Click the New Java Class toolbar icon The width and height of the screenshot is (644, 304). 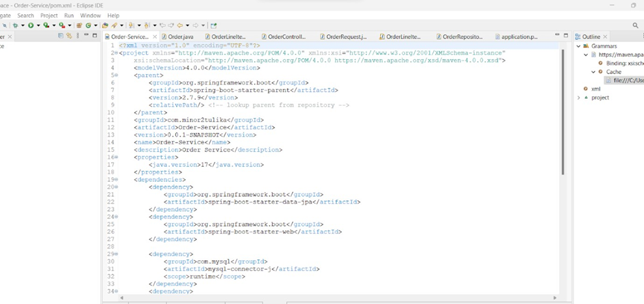(88, 25)
